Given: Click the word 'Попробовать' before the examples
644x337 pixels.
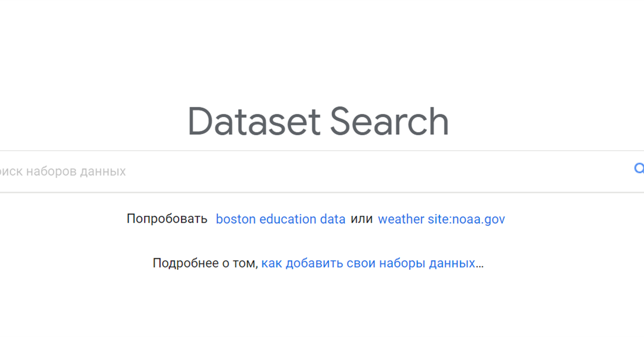Looking at the screenshot, I should [167, 219].
